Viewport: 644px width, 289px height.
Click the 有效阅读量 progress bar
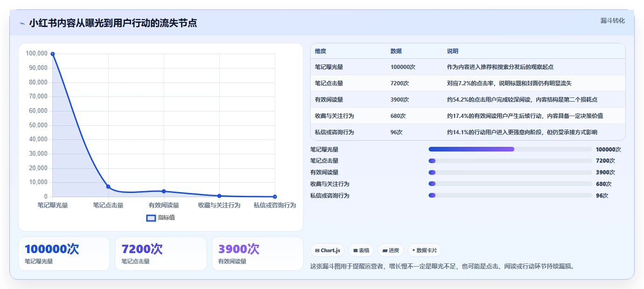coord(510,172)
